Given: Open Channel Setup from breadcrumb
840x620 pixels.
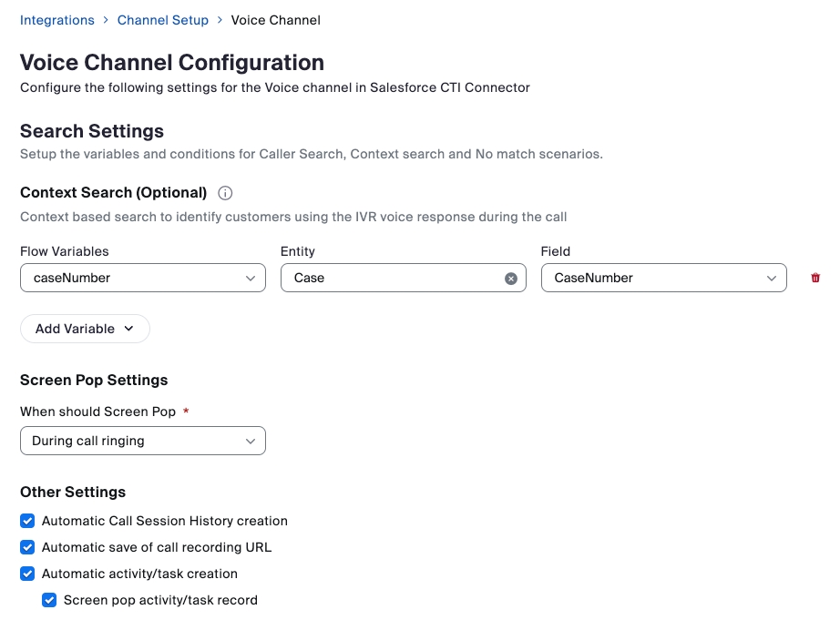Looking at the screenshot, I should tap(162, 20).
